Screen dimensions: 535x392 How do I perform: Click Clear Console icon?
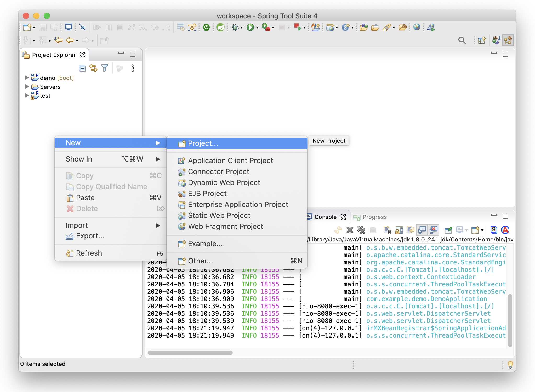(387, 230)
